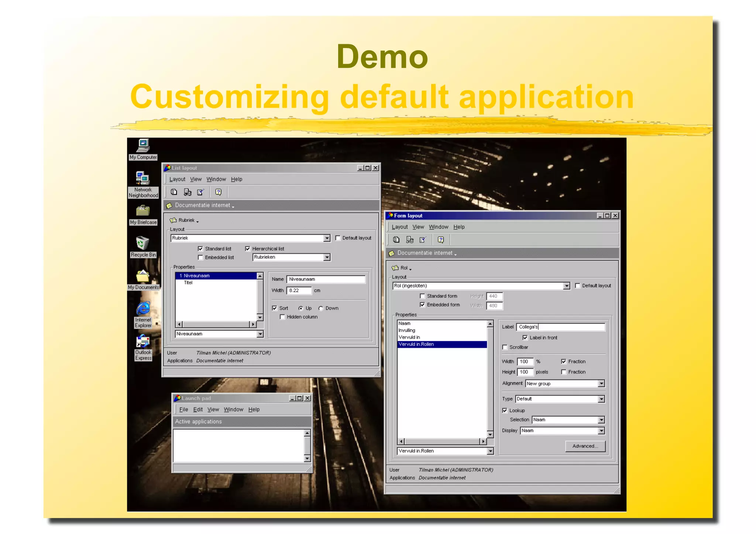Open the Display Naam dropdown
Screen dimensions: 756x534
point(601,431)
